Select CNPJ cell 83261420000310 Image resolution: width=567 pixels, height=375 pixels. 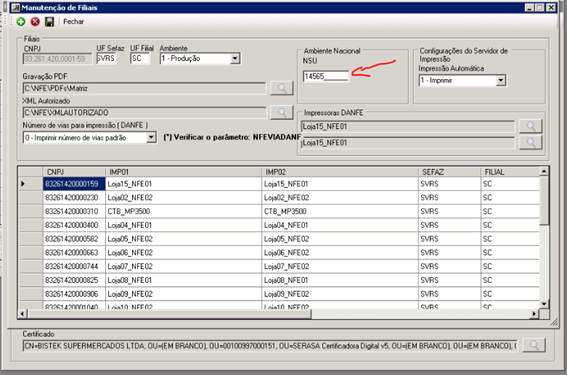74,211
